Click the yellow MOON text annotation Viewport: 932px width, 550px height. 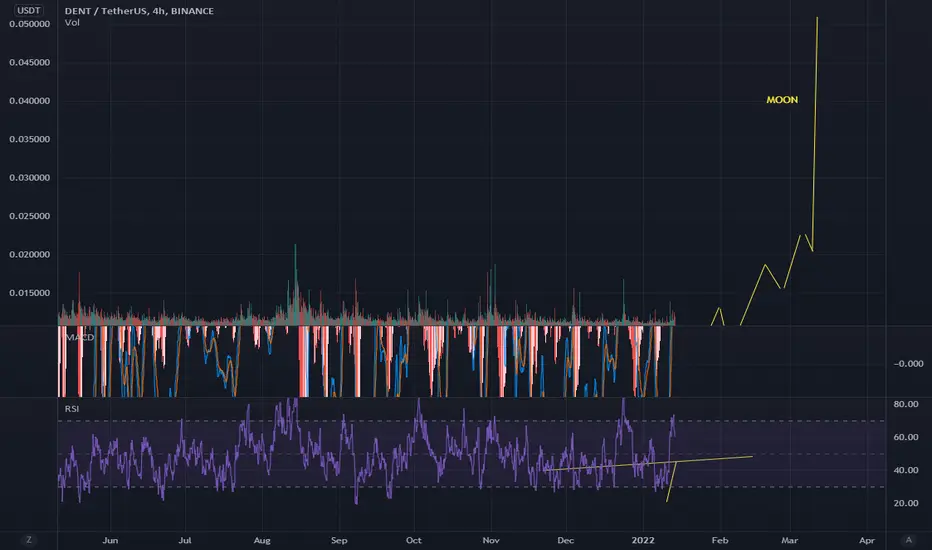coord(782,100)
